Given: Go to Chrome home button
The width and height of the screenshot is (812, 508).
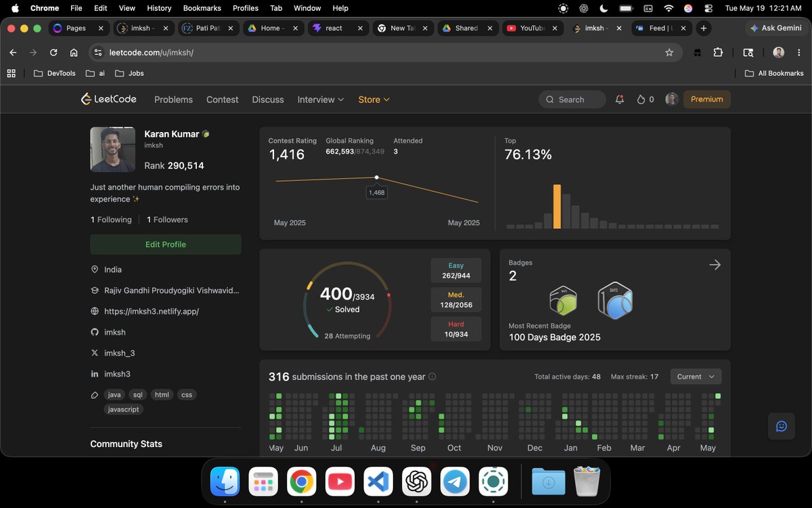Looking at the screenshot, I should [x=74, y=52].
